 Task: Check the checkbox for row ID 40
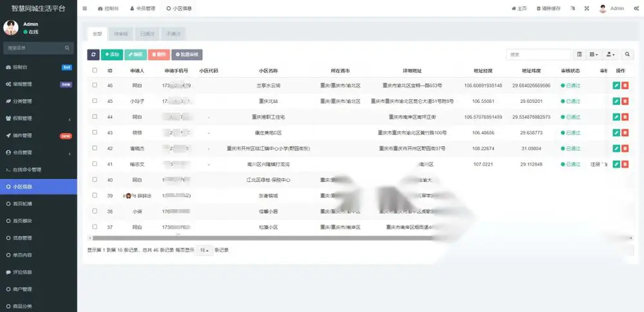(x=95, y=179)
